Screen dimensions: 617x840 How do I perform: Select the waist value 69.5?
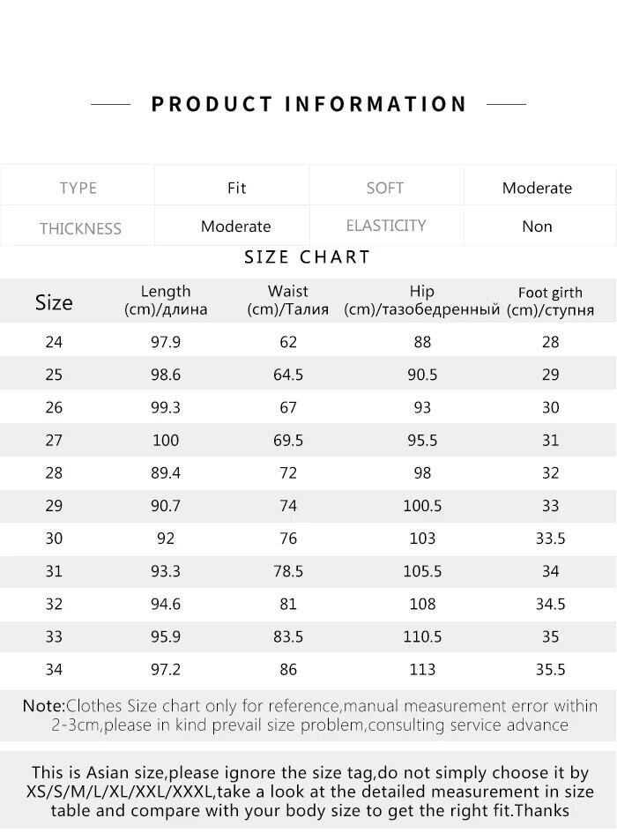pyautogui.click(x=288, y=440)
